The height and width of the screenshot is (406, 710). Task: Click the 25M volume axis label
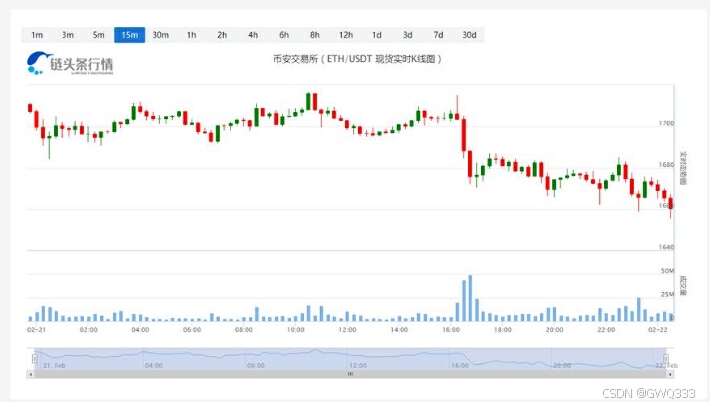667,294
